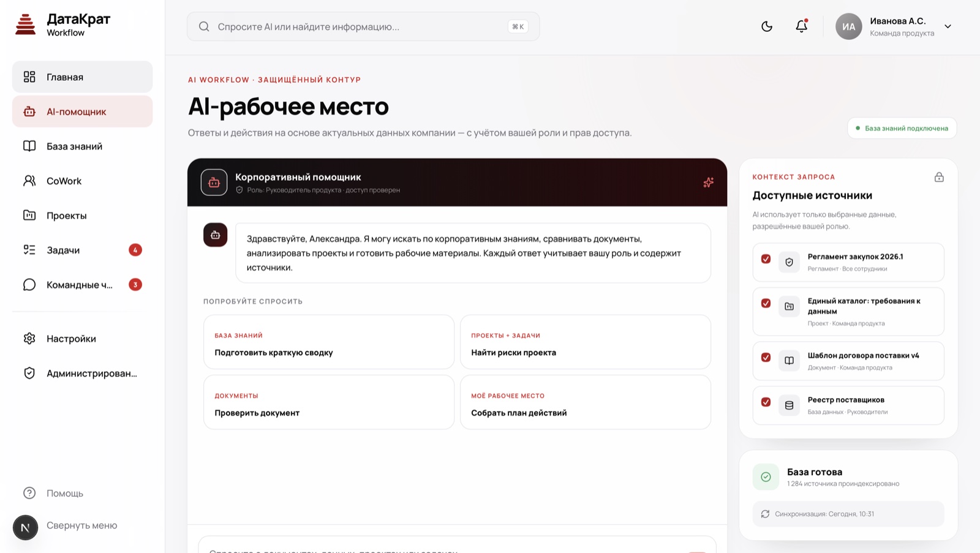Uncheck Шаблон договора поставки v4
Image resolution: width=980 pixels, height=553 pixels.
[766, 357]
